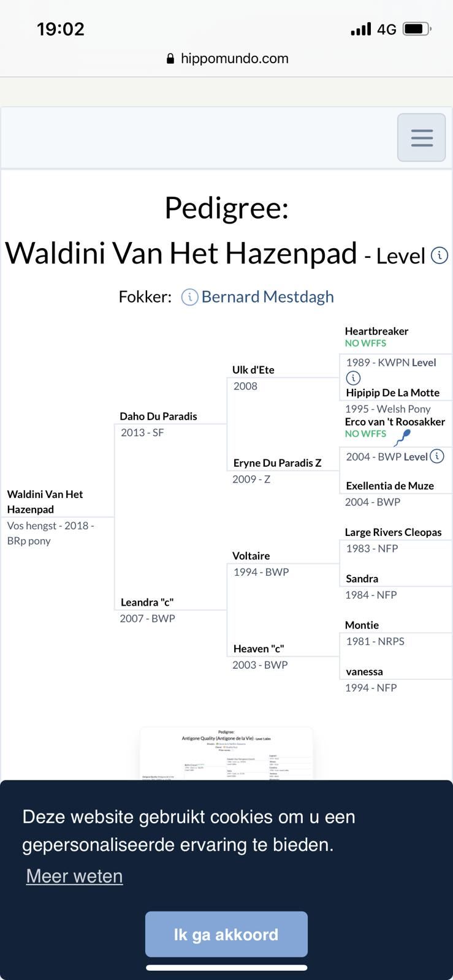Open the Voltaire pedigree entry

pyautogui.click(x=251, y=556)
